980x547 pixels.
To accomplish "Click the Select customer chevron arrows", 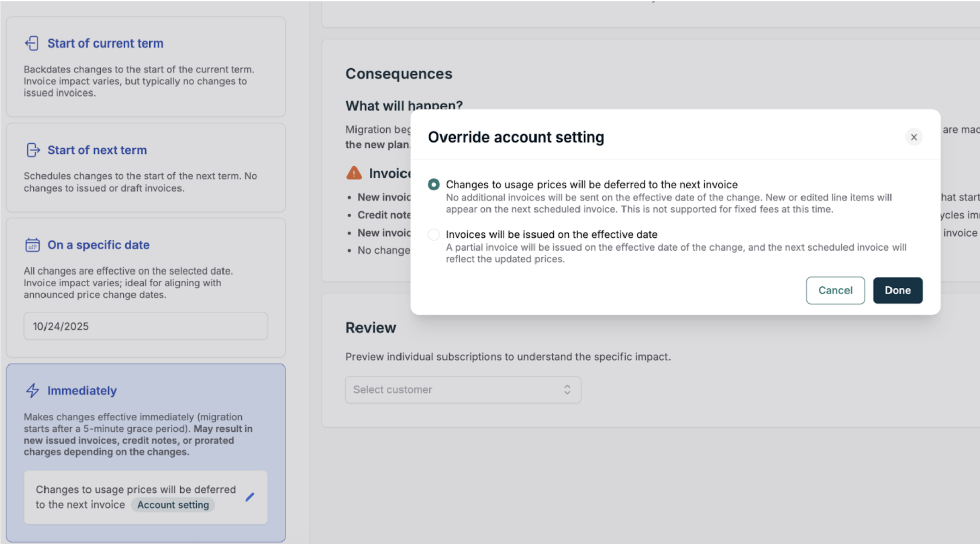I will tap(567, 390).
